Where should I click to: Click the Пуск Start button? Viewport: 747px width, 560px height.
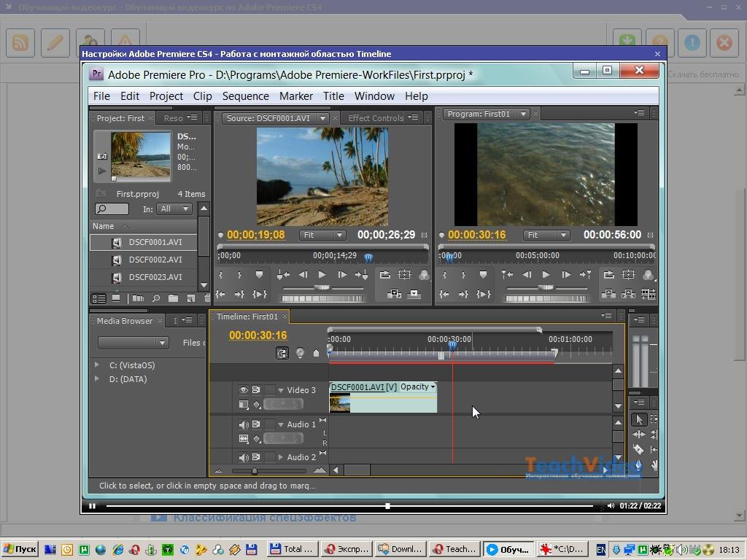click(x=20, y=550)
